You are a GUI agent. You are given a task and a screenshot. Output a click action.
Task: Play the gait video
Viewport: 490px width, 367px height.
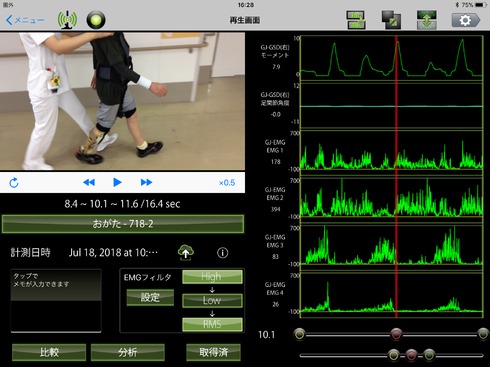click(x=117, y=182)
